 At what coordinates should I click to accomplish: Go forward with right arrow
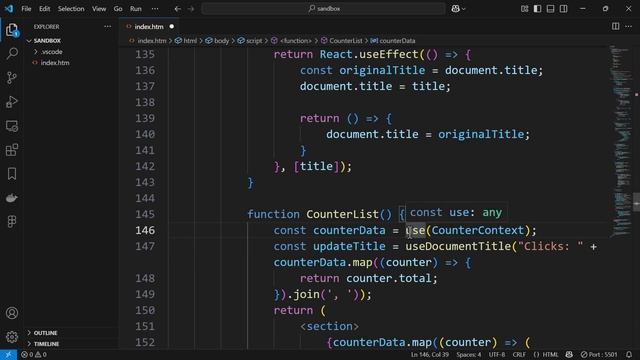point(191,9)
